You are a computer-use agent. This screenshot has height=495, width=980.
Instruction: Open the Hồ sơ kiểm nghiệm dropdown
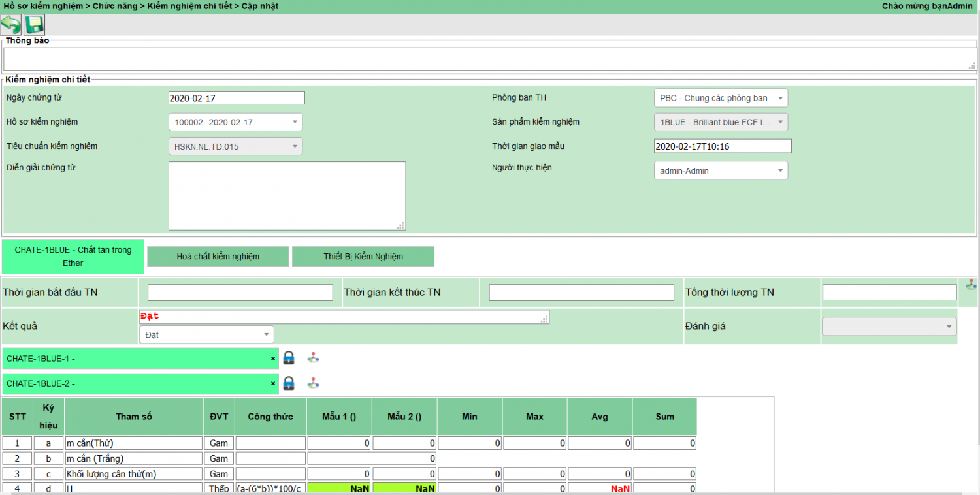(235, 122)
